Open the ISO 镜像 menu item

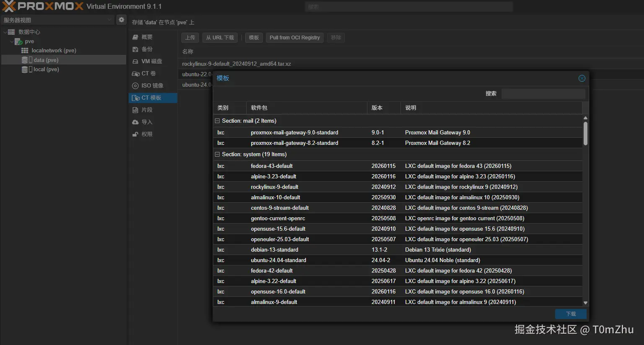click(x=153, y=86)
